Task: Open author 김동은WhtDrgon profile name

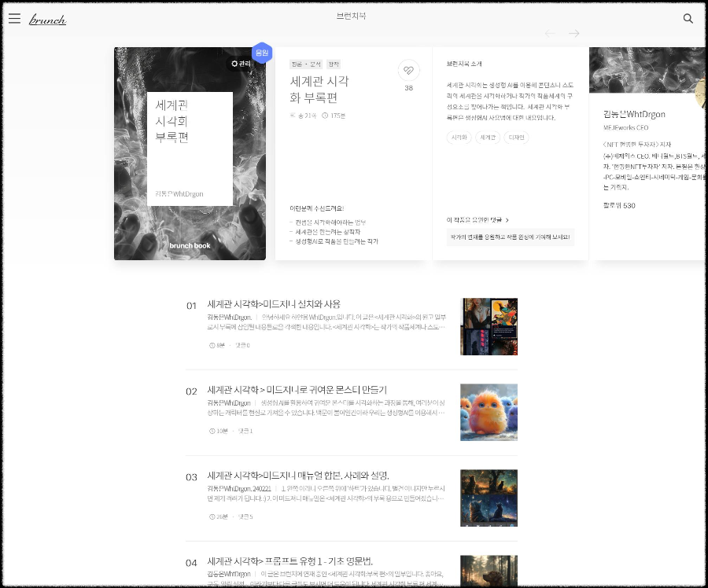Action: pos(634,114)
